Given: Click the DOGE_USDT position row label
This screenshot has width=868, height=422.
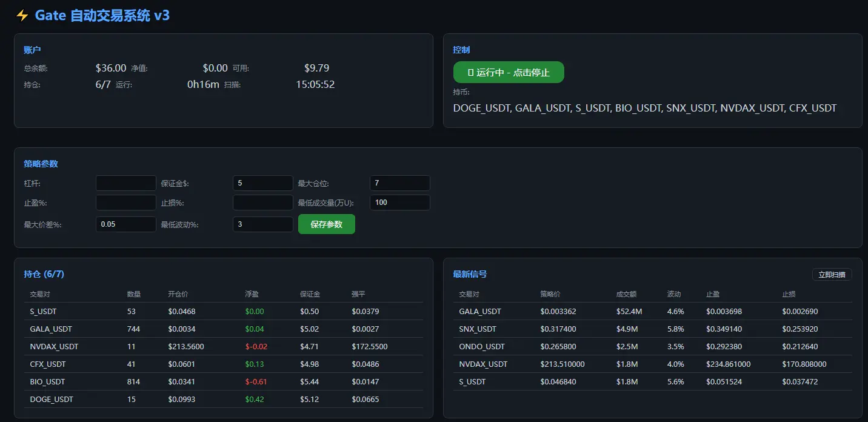Looking at the screenshot, I should (52, 400).
